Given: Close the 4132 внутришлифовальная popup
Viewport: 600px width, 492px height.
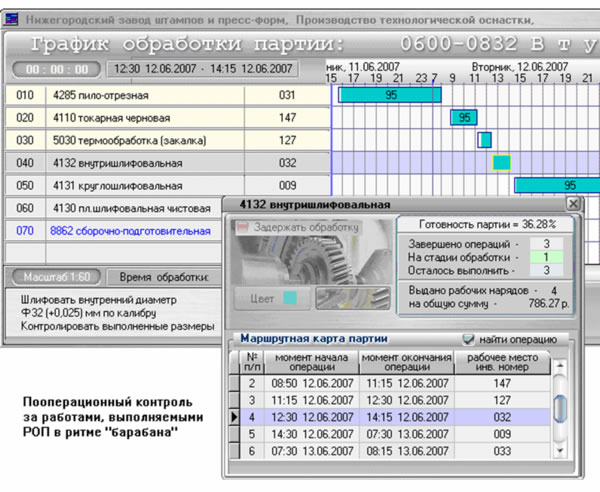Looking at the screenshot, I should point(573,204).
